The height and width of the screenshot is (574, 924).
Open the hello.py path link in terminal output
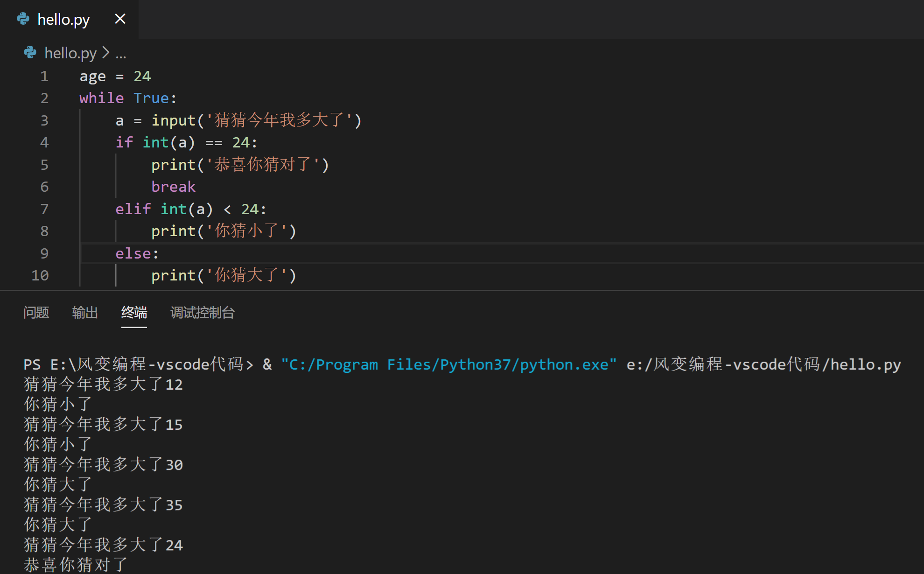pyautogui.click(x=765, y=364)
